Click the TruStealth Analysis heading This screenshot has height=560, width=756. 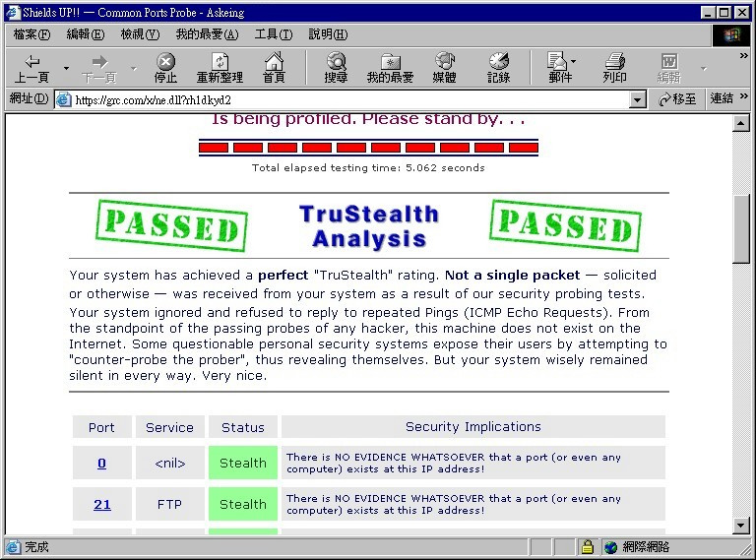(x=369, y=226)
